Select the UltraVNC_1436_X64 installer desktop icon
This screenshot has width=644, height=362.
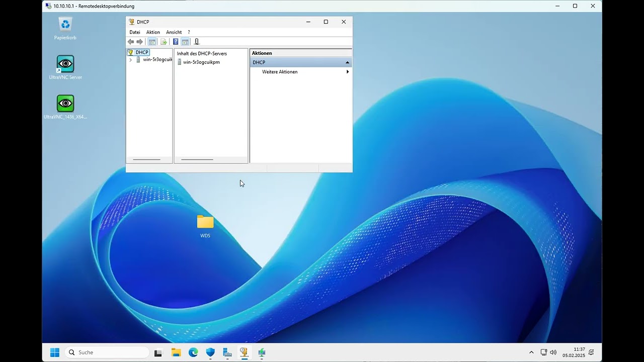pos(65,107)
